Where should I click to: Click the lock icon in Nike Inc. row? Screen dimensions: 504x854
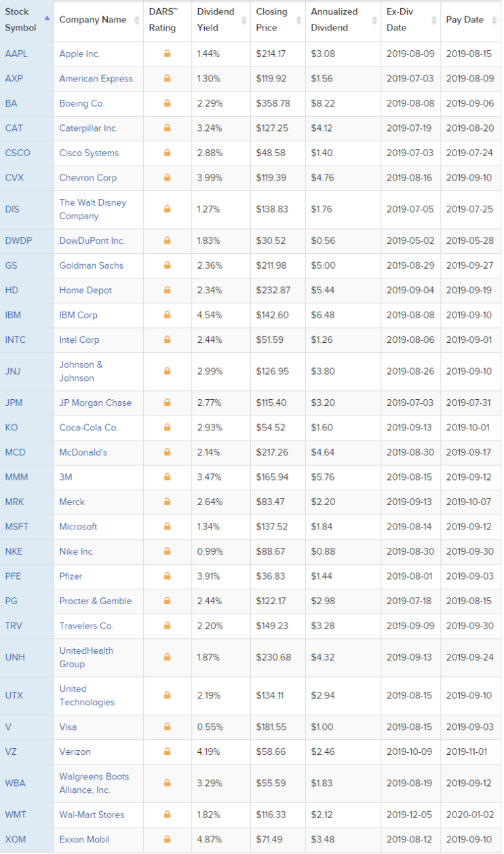(x=168, y=551)
